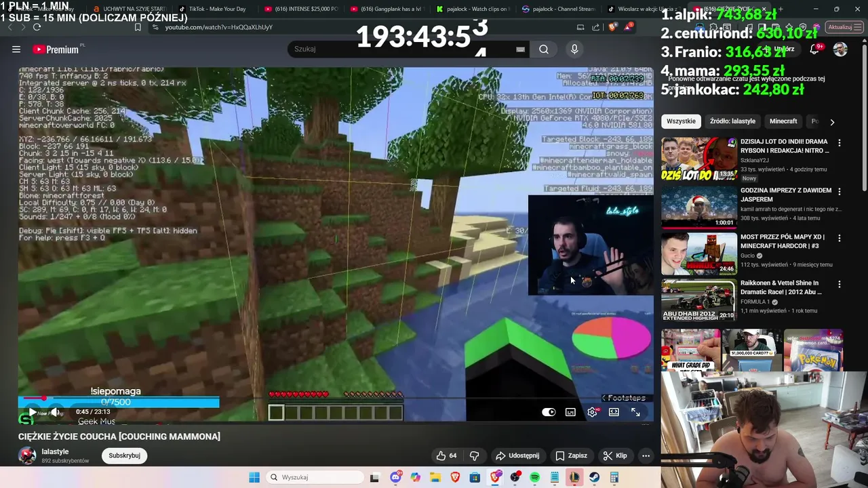
Task: Click Udostępnij to share the video
Action: point(517,455)
